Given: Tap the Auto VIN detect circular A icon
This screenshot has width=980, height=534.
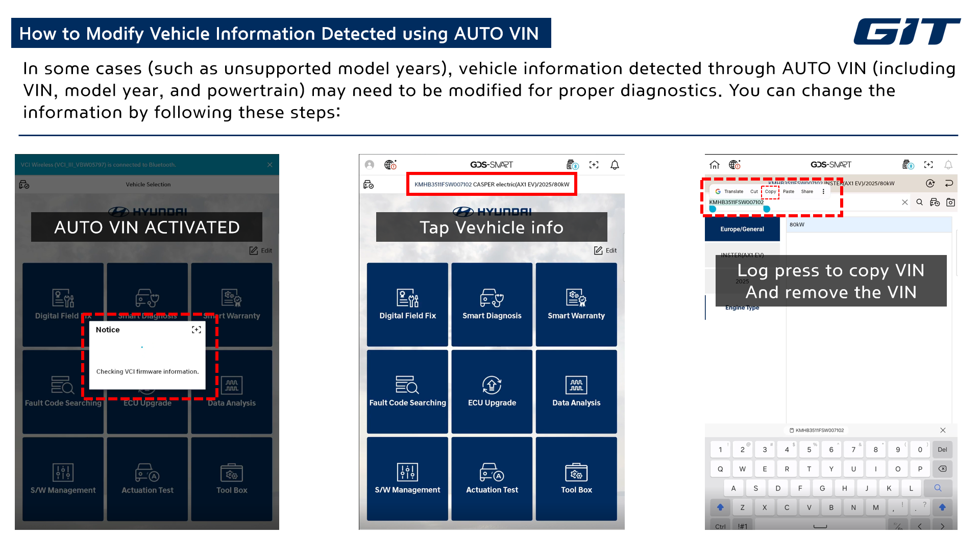Looking at the screenshot, I should point(930,183).
